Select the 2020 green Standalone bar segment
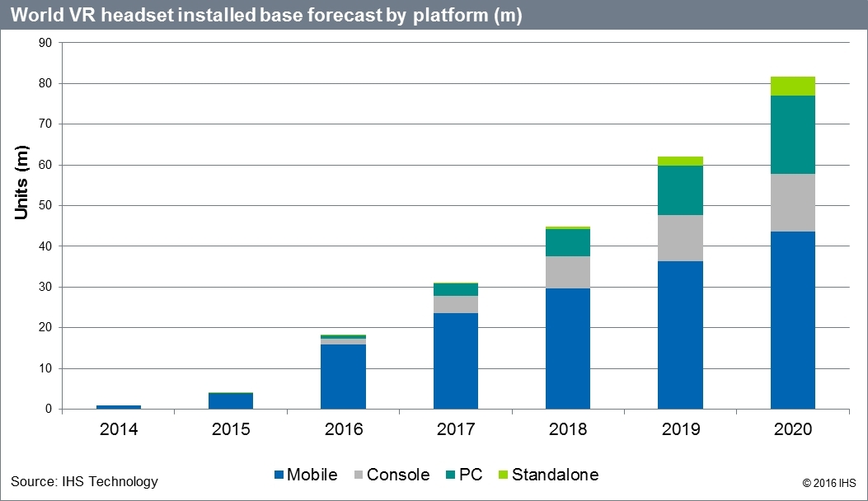 [792, 86]
